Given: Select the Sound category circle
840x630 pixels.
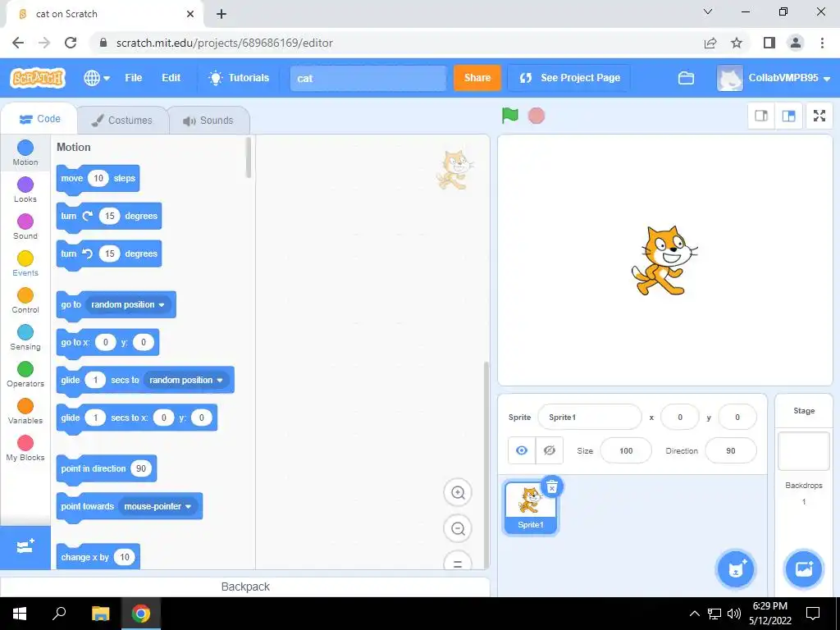Looking at the screenshot, I should [25, 221].
